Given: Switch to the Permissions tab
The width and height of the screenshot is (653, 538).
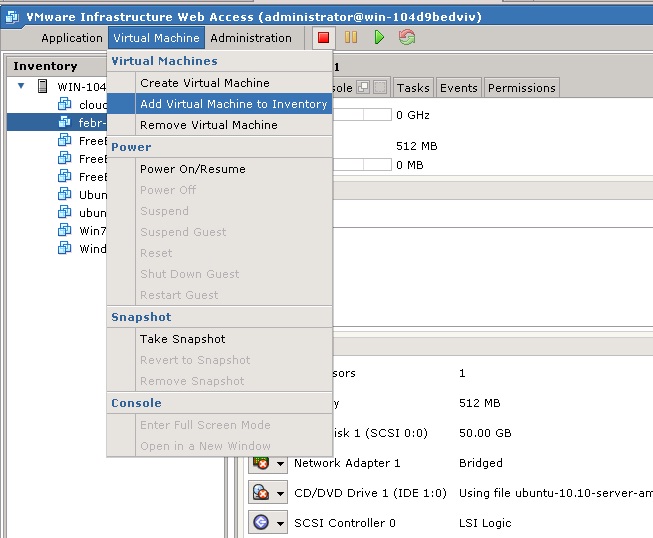Looking at the screenshot, I should (521, 88).
